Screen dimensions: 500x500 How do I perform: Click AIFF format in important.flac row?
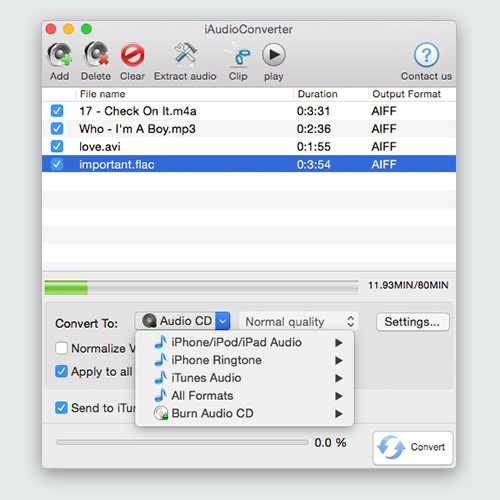384,164
